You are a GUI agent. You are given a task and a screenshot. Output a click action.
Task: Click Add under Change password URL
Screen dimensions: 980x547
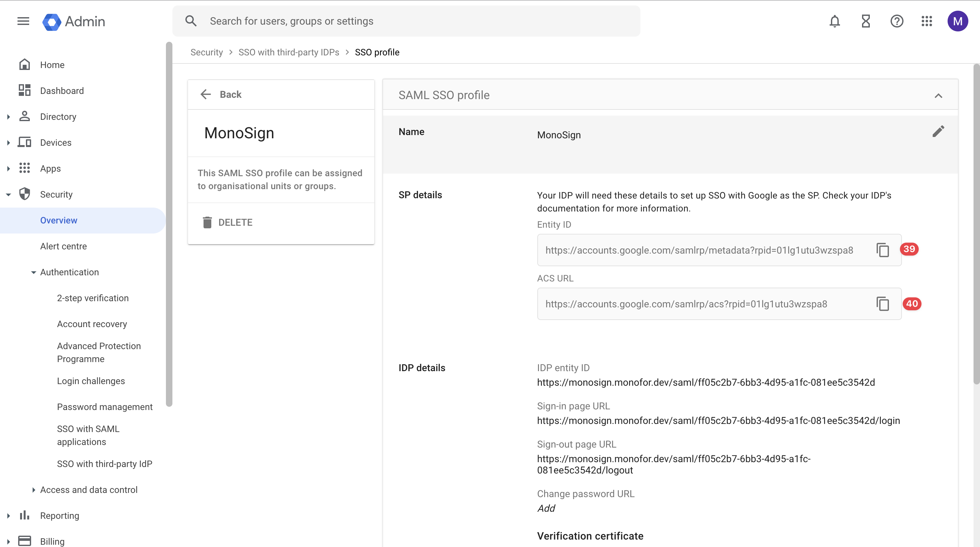pyautogui.click(x=546, y=508)
